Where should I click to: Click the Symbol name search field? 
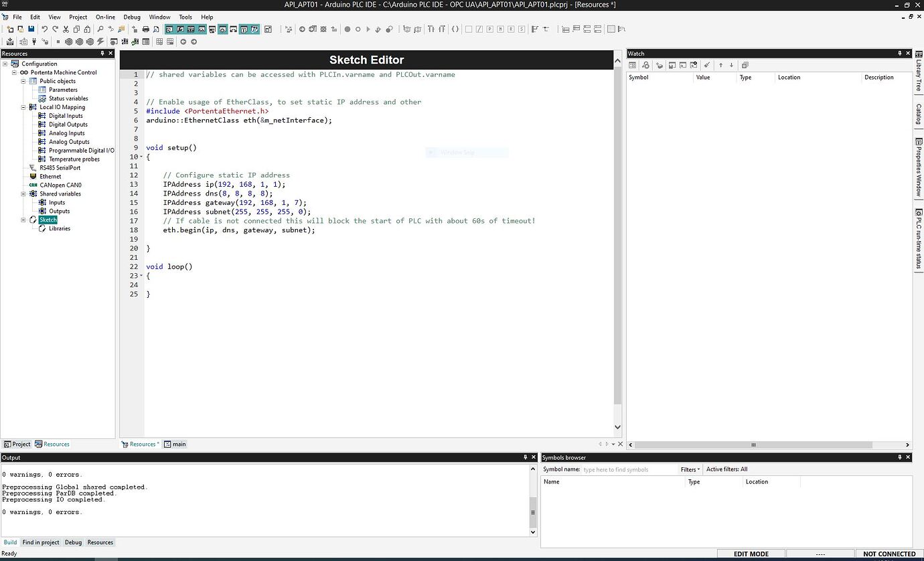coord(628,469)
